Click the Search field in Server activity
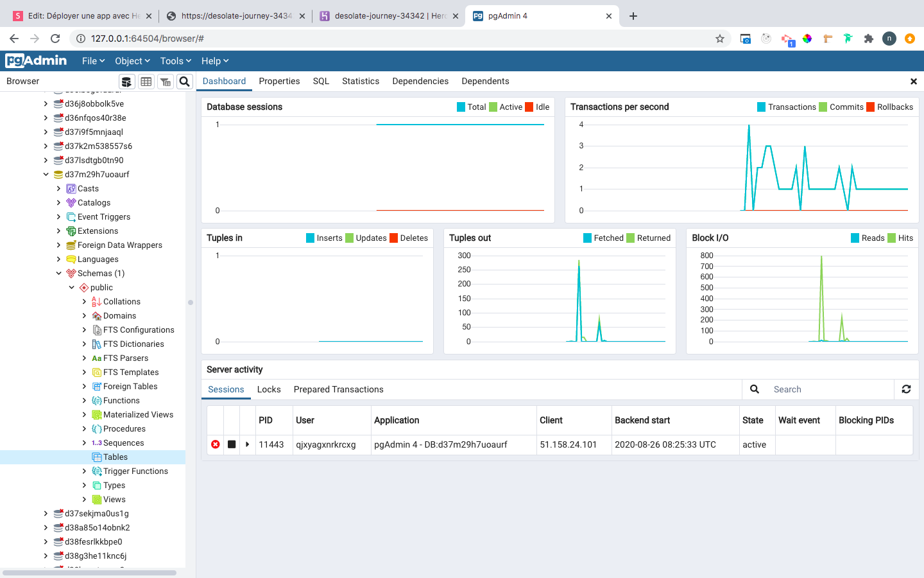This screenshot has width=924, height=578. [830, 389]
